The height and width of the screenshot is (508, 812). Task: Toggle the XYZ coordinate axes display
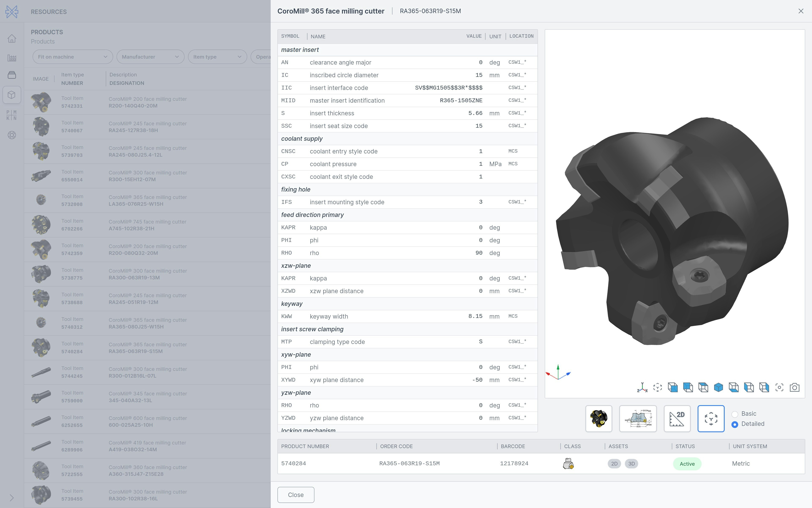[642, 387]
